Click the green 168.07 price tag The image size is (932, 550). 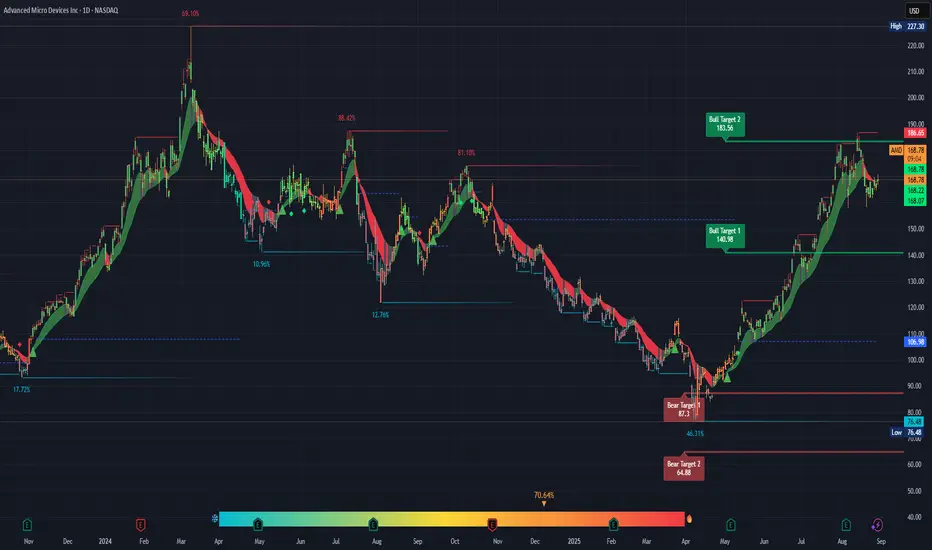click(x=915, y=201)
